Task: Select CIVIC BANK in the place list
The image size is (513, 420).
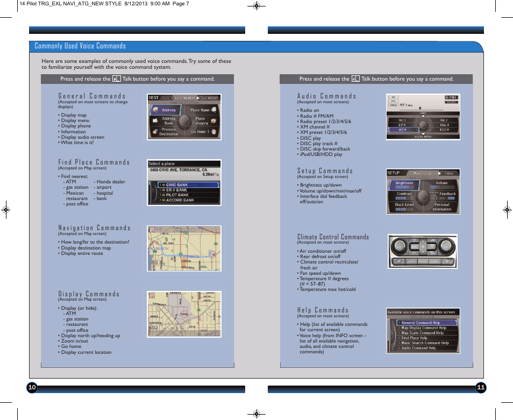Action: [188, 185]
